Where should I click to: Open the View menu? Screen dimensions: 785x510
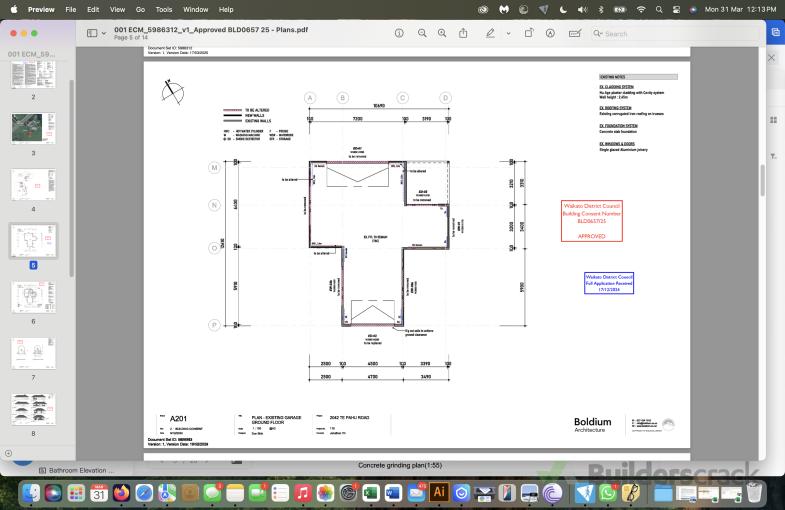116,9
